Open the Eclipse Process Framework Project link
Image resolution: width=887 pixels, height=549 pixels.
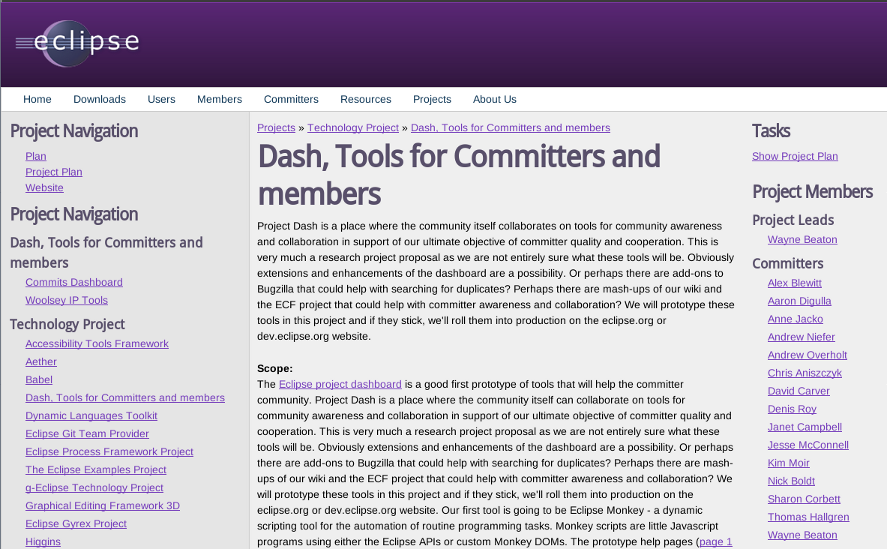point(109,452)
